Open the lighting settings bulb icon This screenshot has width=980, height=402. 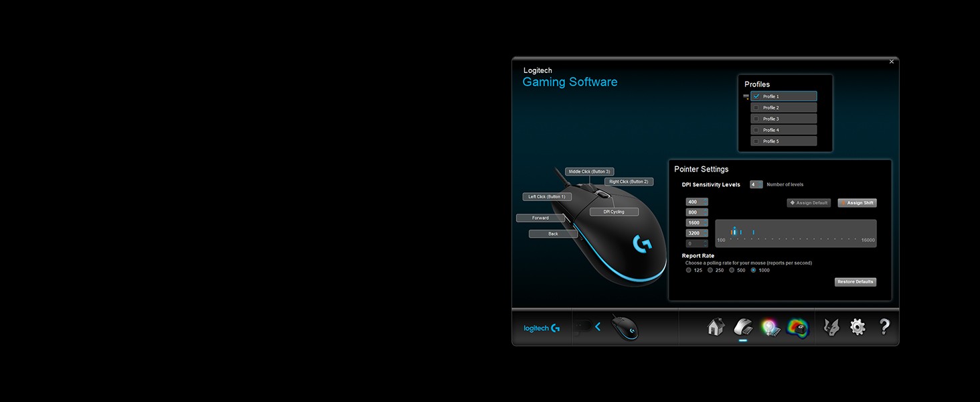click(x=770, y=328)
